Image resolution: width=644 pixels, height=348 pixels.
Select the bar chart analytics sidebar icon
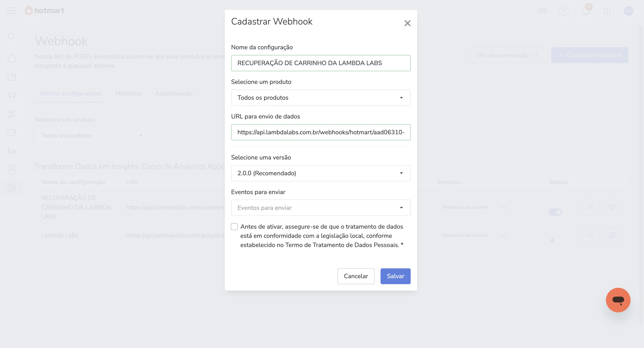click(x=12, y=151)
